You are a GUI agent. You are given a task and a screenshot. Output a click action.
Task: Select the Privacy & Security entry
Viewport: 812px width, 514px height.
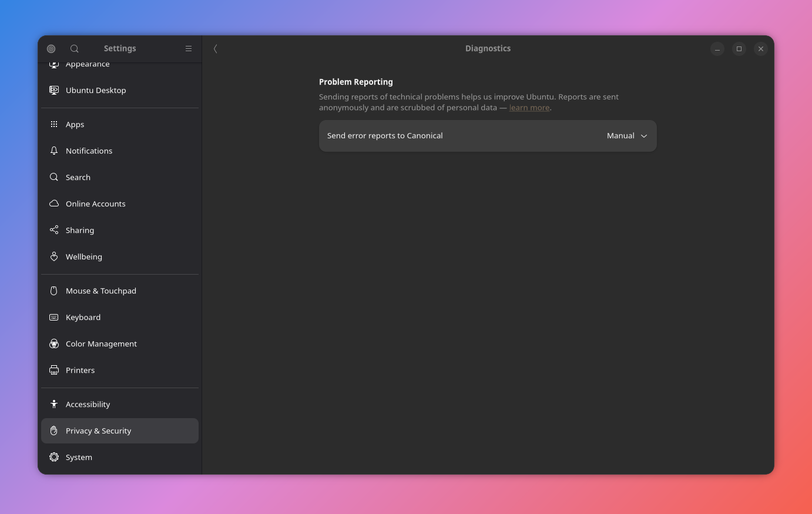point(98,430)
